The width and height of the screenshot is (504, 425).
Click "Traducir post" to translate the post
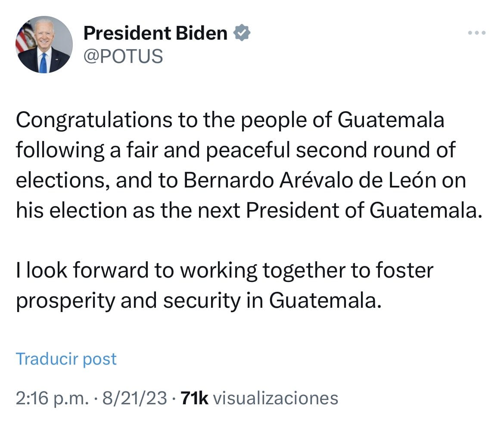66,359
